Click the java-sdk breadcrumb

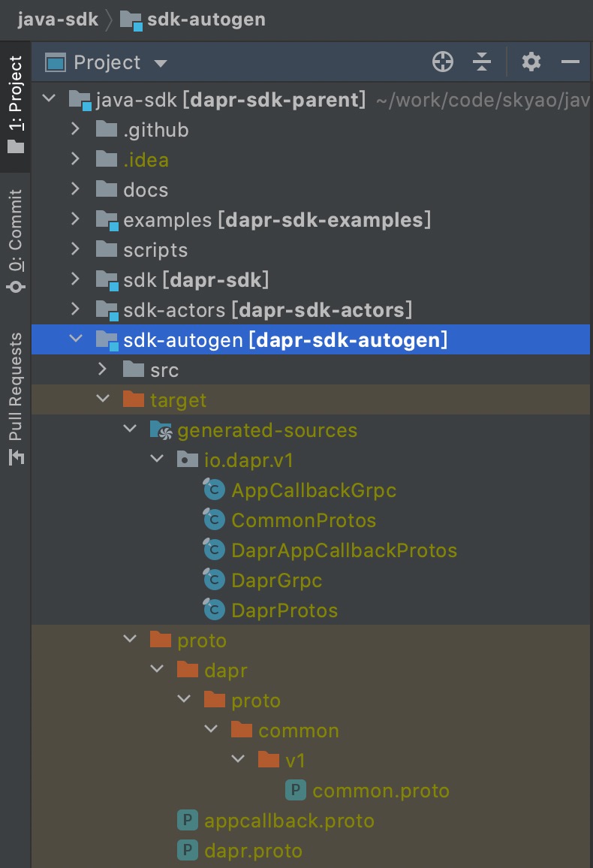pos(58,20)
